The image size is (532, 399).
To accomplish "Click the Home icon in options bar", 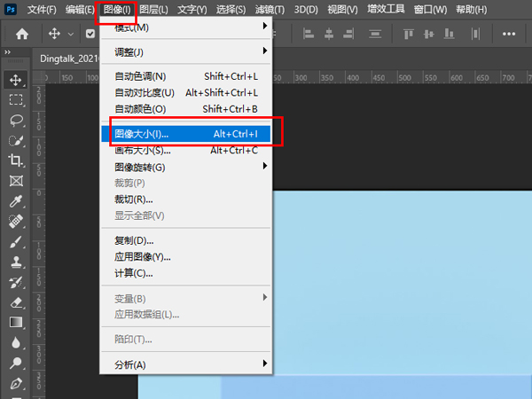I will pyautogui.click(x=21, y=35).
